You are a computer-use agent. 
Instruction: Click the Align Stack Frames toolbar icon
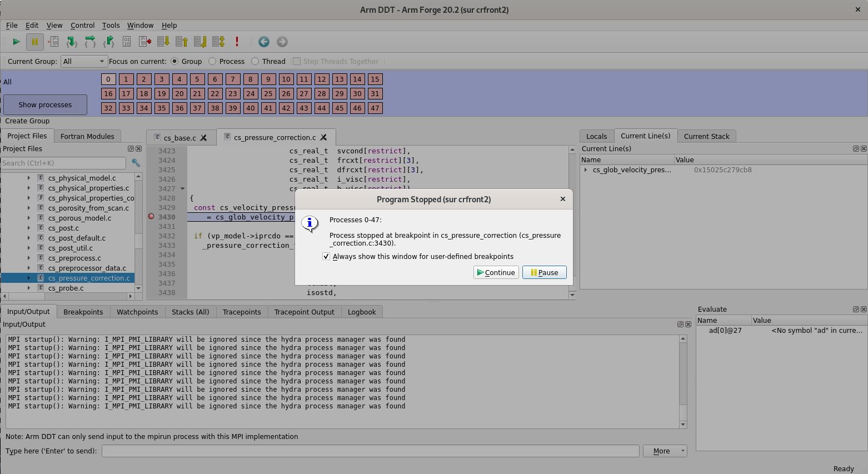click(218, 42)
